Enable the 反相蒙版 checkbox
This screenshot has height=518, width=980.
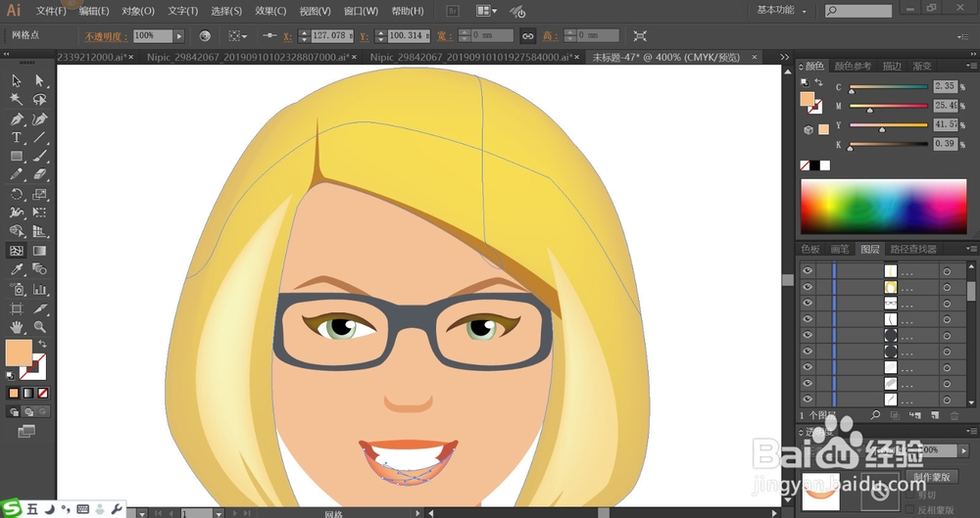point(909,510)
